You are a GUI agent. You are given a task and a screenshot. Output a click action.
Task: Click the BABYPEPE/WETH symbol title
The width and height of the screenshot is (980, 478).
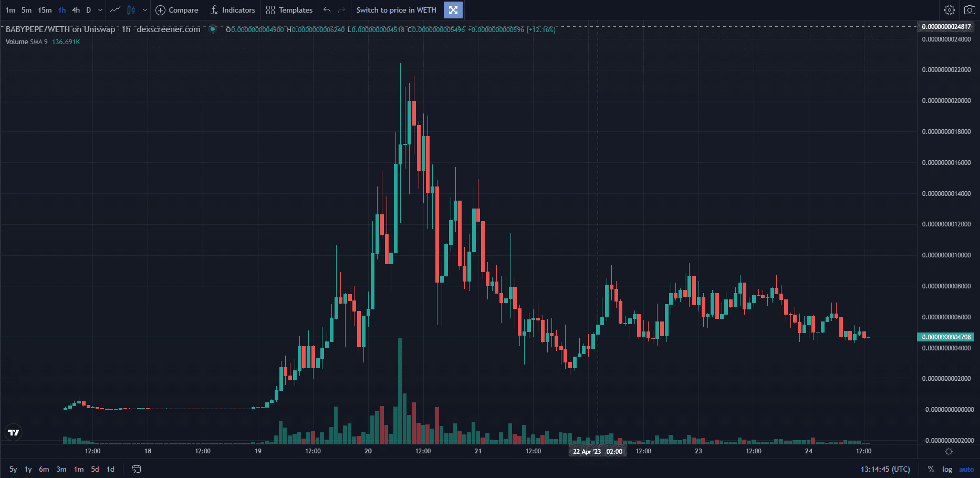[60, 29]
